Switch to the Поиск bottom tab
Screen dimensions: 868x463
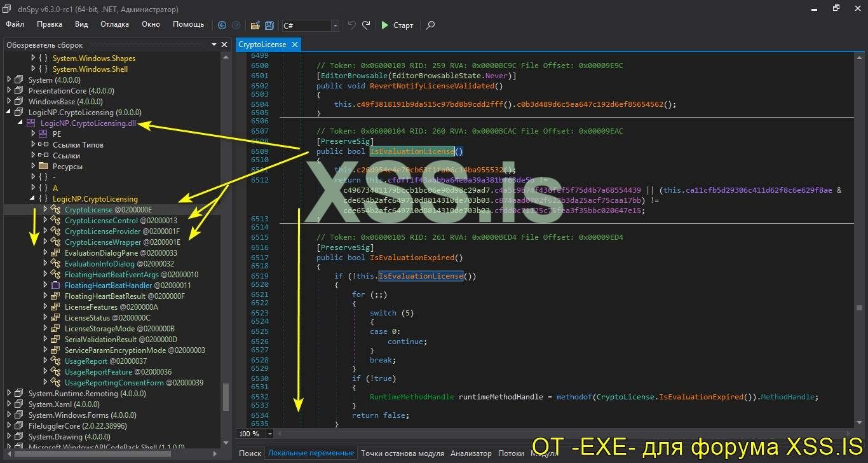[250, 453]
